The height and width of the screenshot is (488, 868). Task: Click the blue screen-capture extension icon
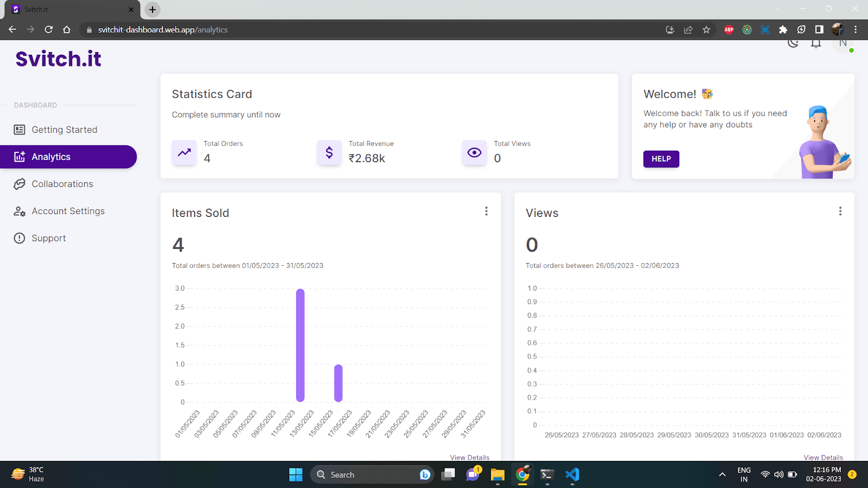(x=765, y=30)
